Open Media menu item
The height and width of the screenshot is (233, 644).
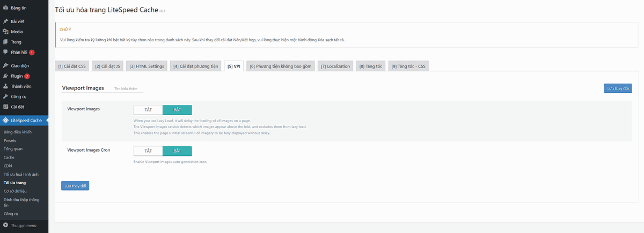[24, 32]
